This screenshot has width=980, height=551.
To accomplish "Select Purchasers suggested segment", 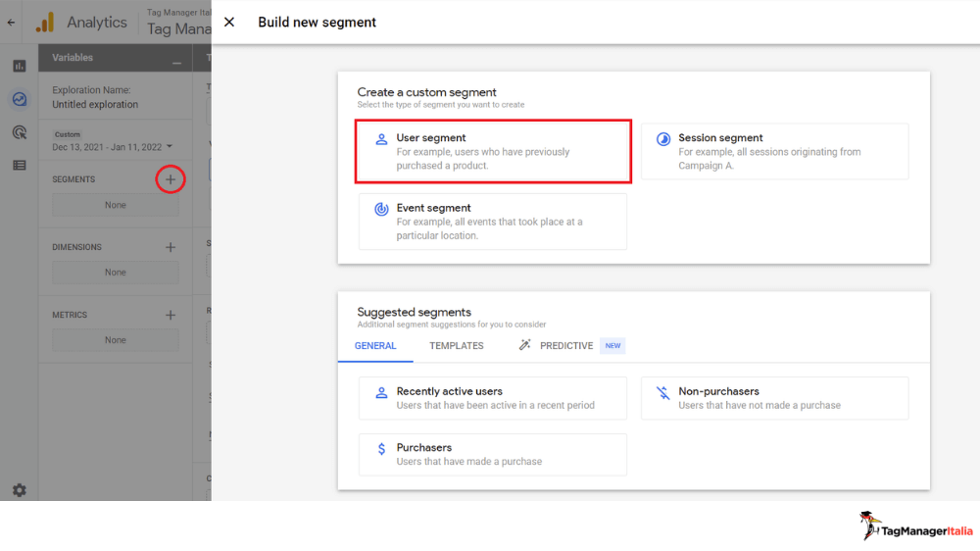I will (x=493, y=455).
